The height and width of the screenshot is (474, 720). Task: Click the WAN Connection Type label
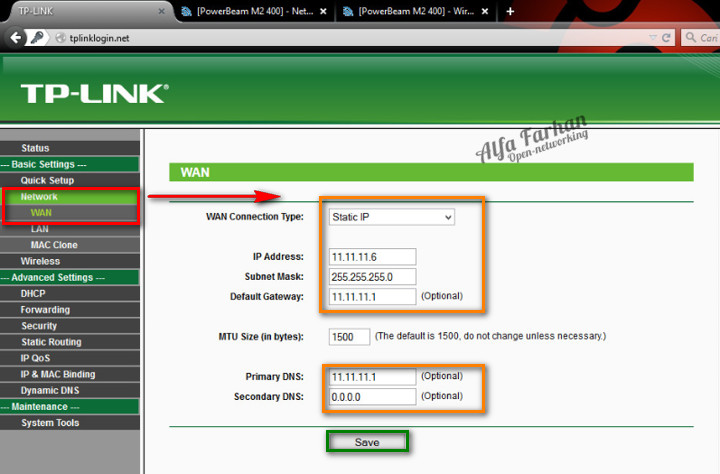(x=255, y=217)
